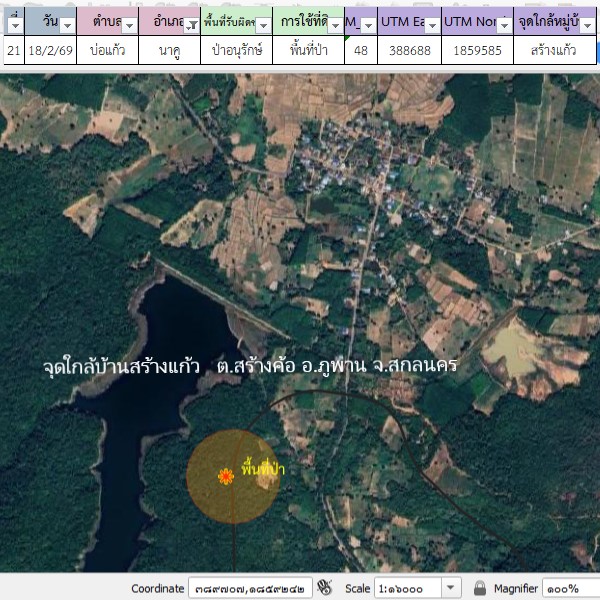Click the Scale value text box
Image resolution: width=600 pixels, height=600 pixels.
tap(406, 588)
